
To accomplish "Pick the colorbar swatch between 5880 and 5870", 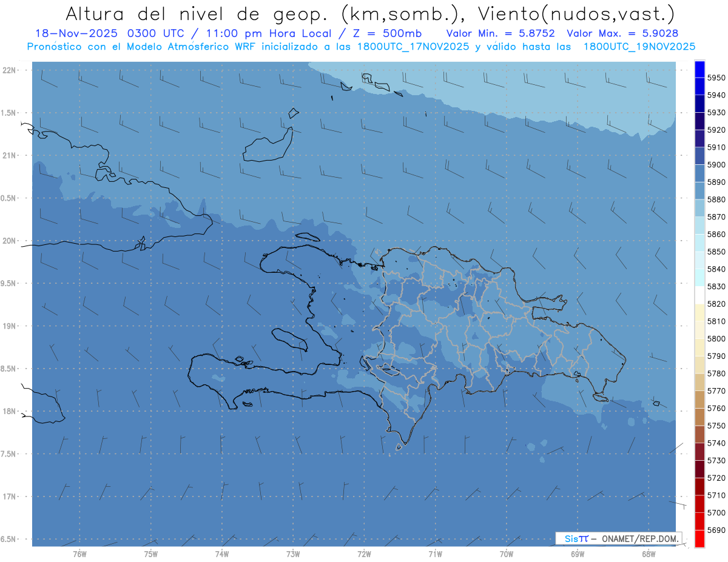I will coord(699,208).
